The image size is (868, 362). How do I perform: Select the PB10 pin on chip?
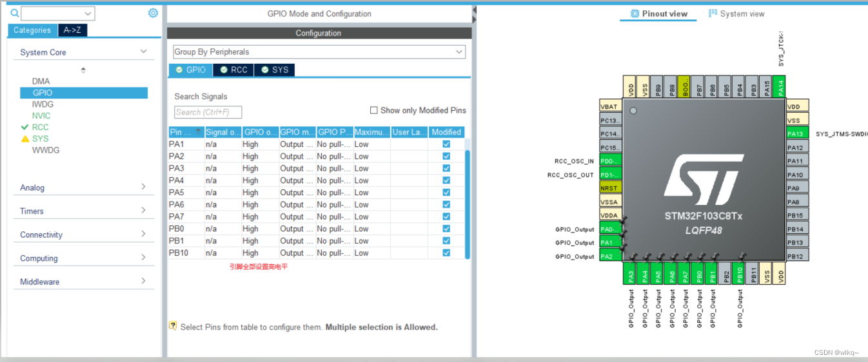739,273
